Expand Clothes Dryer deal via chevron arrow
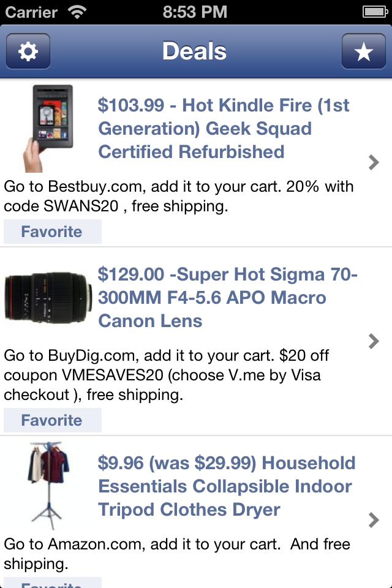This screenshot has height=588, width=392. point(374,520)
